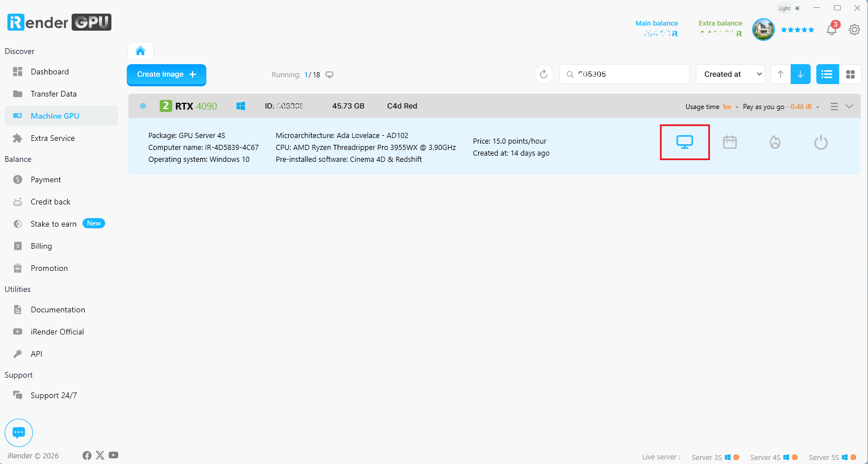Switch to grid view layout
Screen dimensions: 868x464
pyautogui.click(x=850, y=74)
